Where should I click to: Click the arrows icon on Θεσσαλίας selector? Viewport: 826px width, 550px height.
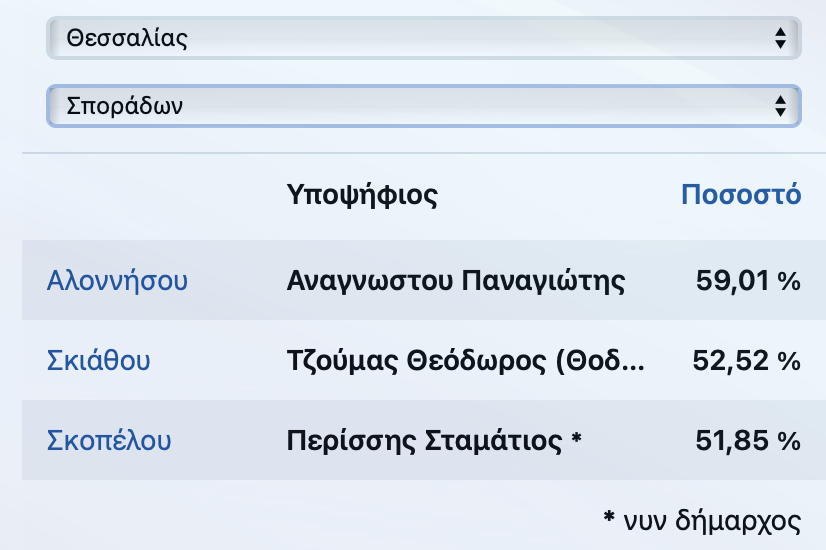(780, 38)
